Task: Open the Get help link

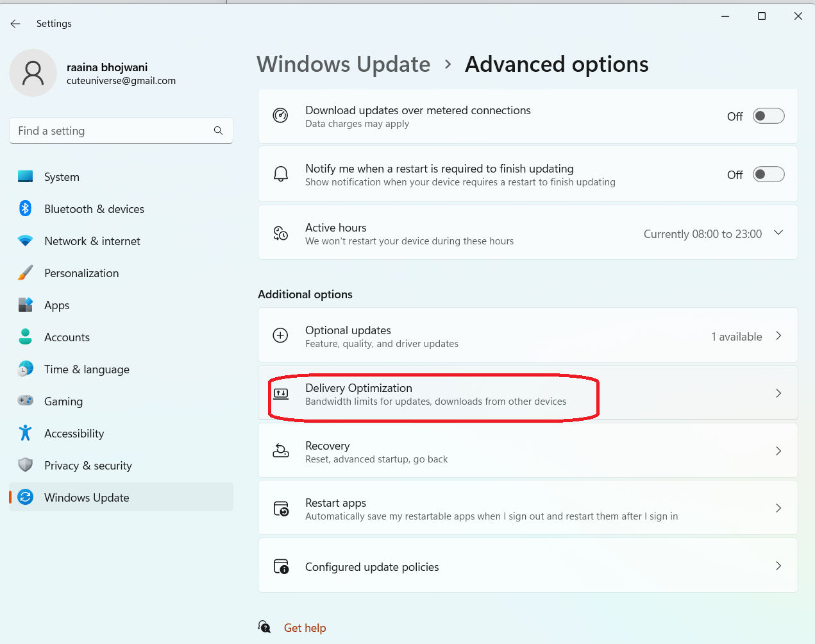Action: coord(305,628)
